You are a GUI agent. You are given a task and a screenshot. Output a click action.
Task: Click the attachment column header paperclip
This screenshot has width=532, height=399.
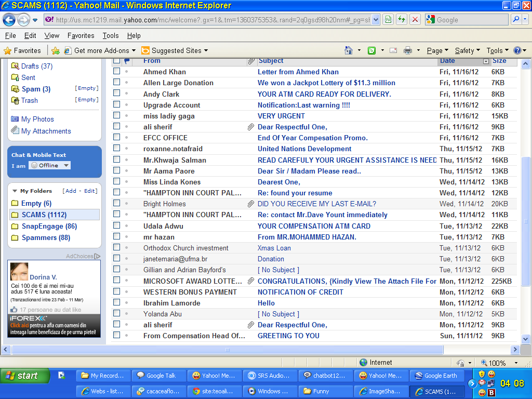click(251, 61)
